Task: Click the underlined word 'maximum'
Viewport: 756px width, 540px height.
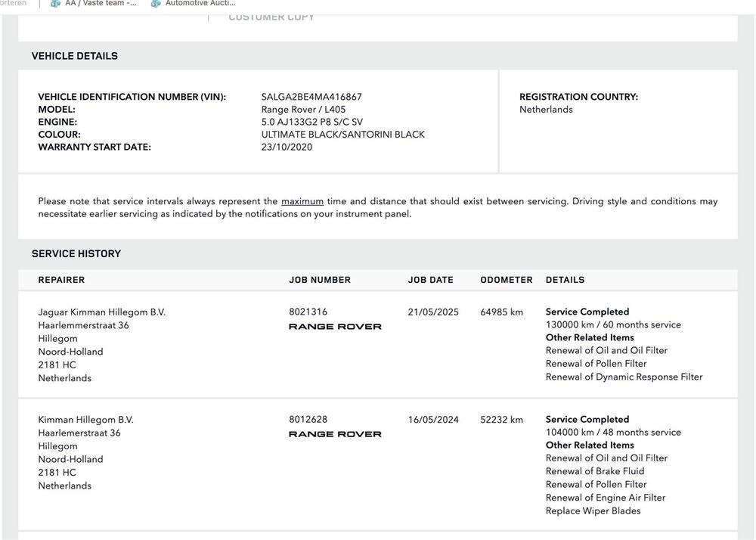Action: tap(302, 201)
